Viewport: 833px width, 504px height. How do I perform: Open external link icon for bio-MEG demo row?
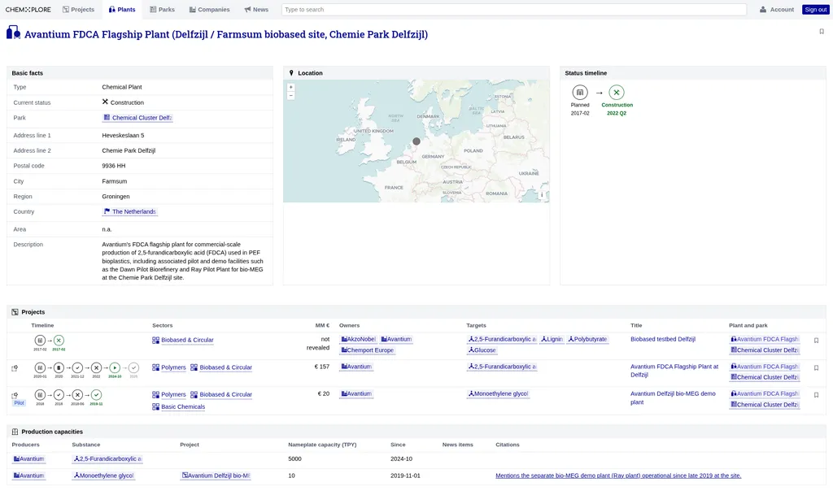click(x=15, y=395)
